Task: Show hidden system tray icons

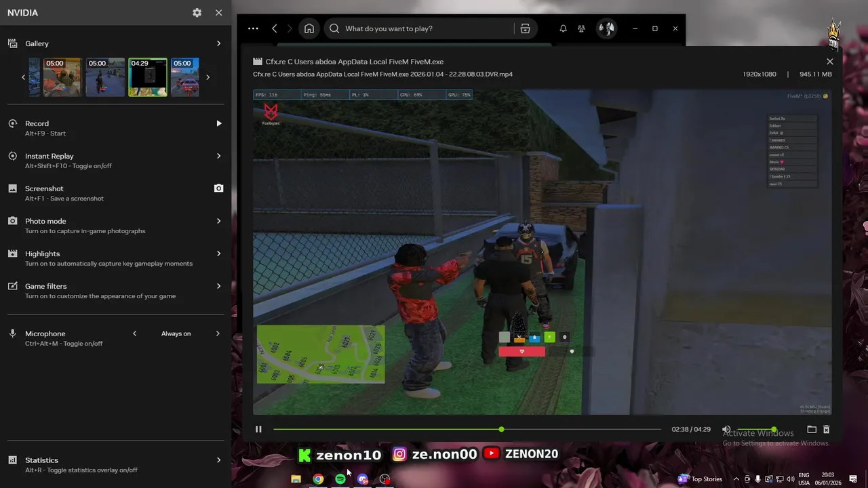Action: coord(736,479)
